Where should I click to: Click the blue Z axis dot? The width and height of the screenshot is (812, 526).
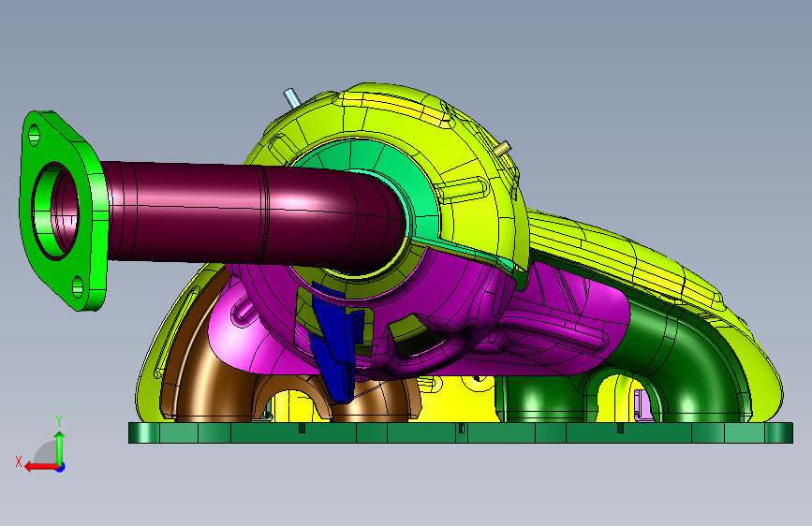pyautogui.click(x=61, y=467)
